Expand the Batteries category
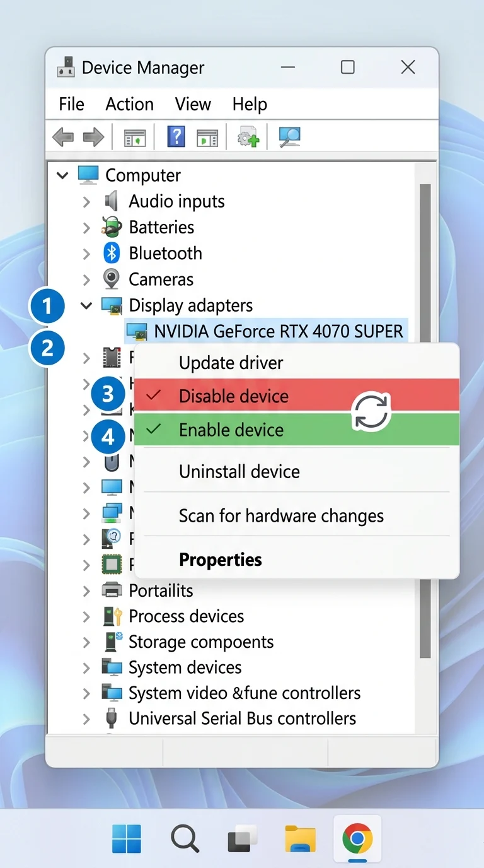Image resolution: width=484 pixels, height=868 pixels. click(x=86, y=228)
